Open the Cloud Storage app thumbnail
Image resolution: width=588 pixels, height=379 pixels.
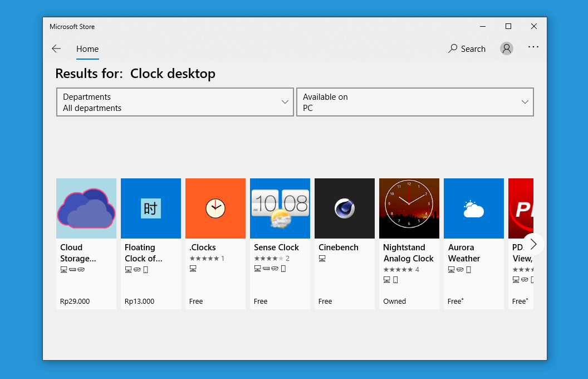[86, 208]
